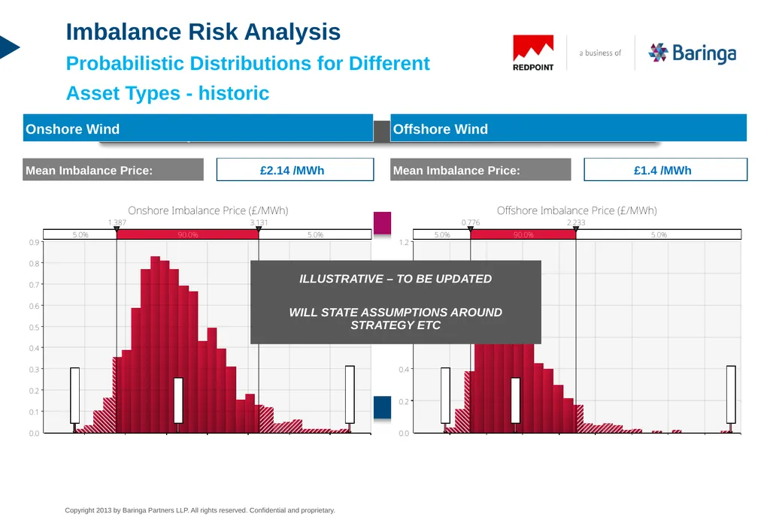Click the £1.4 /MWh value box

pyautogui.click(x=665, y=170)
